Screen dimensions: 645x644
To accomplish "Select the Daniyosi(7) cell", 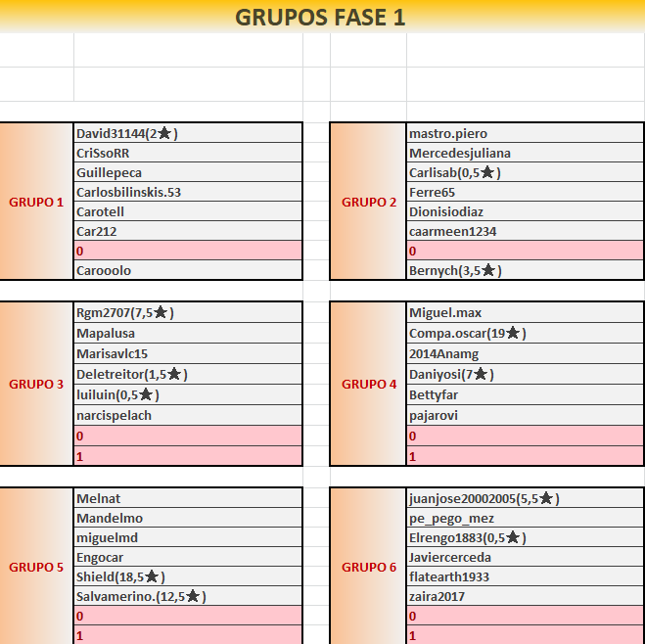I will (x=525, y=375).
